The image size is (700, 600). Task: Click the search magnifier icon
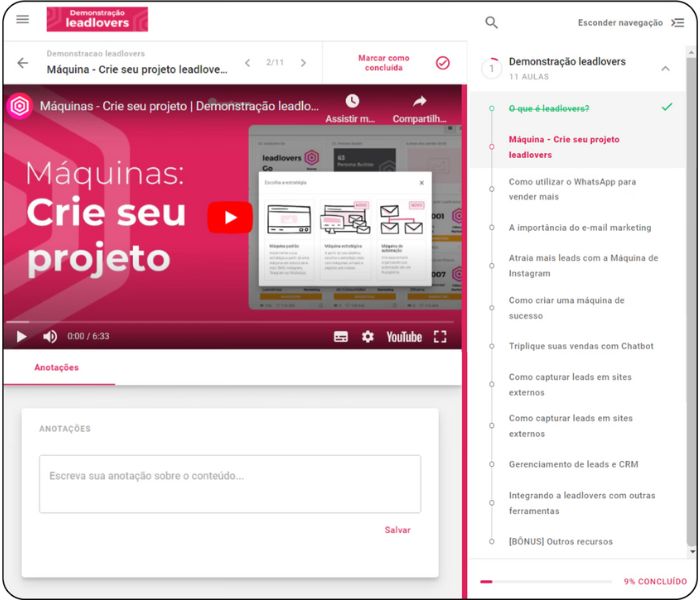(491, 22)
